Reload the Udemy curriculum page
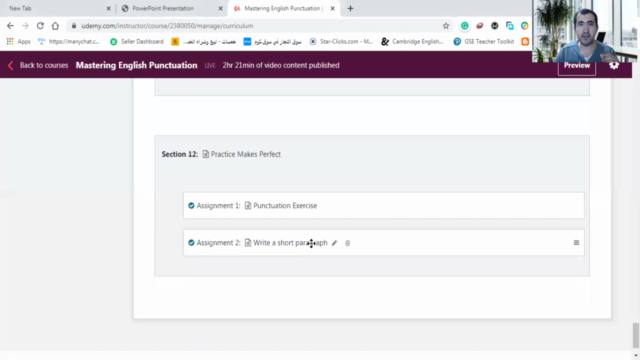The image size is (640, 360). 40,26
